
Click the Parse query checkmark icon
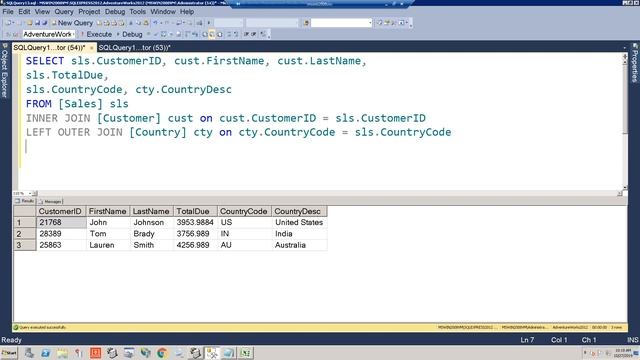[x=156, y=34]
